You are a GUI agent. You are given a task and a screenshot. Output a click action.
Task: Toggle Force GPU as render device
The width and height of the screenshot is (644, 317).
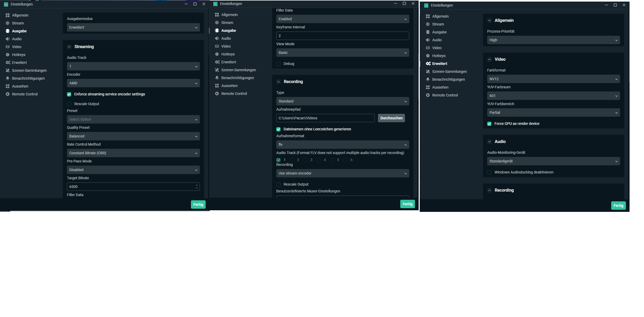click(x=489, y=124)
